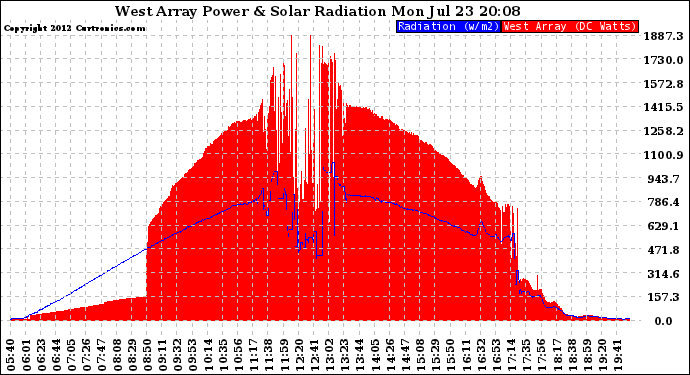Click the 12:20 time axis label
Viewport: 690px width, 375px height.
pyautogui.click(x=299, y=354)
